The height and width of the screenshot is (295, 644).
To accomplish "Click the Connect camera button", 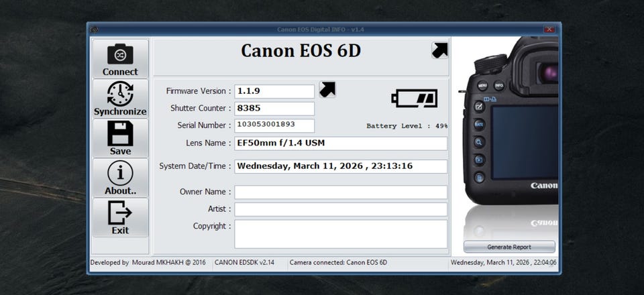I will click(x=120, y=59).
